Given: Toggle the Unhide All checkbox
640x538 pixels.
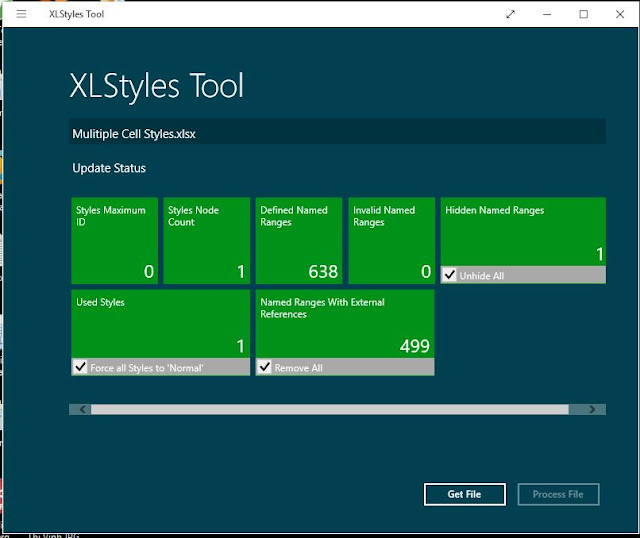Looking at the screenshot, I should (449, 275).
